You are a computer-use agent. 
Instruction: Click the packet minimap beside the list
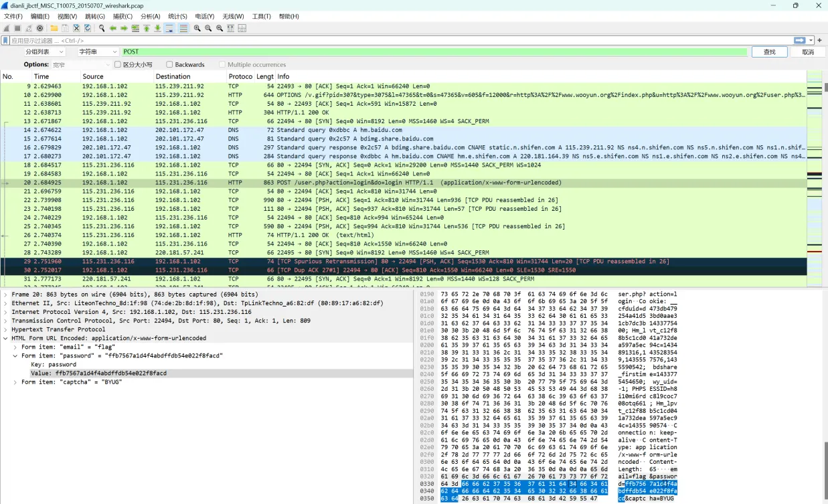coord(814,179)
